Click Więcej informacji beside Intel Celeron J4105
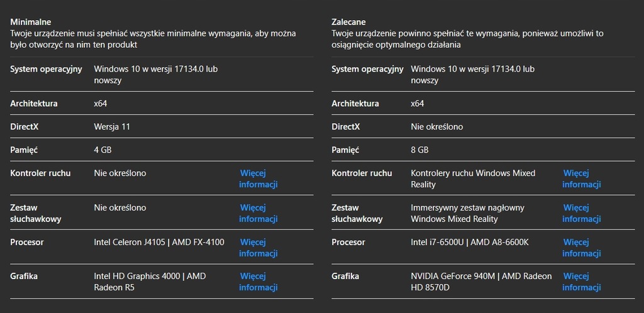The width and height of the screenshot is (644, 313). (x=258, y=248)
